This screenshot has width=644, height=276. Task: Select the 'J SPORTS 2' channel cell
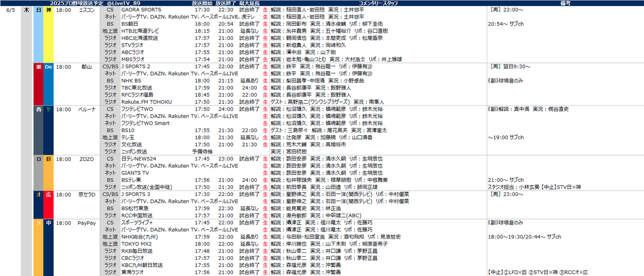[135, 67]
